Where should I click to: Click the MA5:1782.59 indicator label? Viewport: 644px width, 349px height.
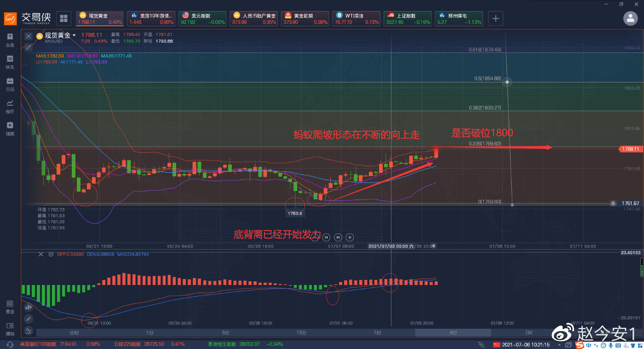50,56
